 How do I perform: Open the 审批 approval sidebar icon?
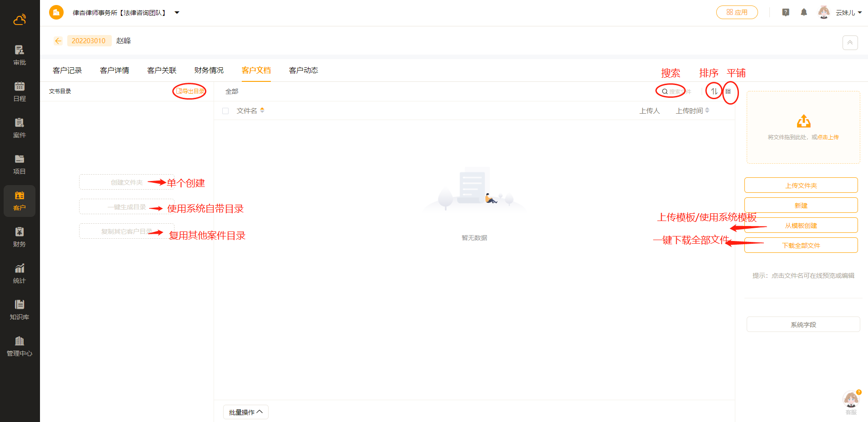20,55
